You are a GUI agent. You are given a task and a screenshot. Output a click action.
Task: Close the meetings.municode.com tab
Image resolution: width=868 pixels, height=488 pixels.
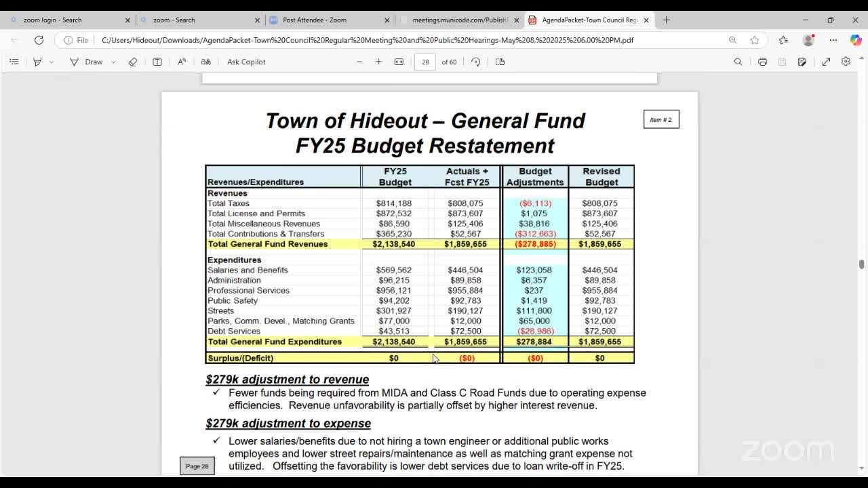(x=517, y=20)
